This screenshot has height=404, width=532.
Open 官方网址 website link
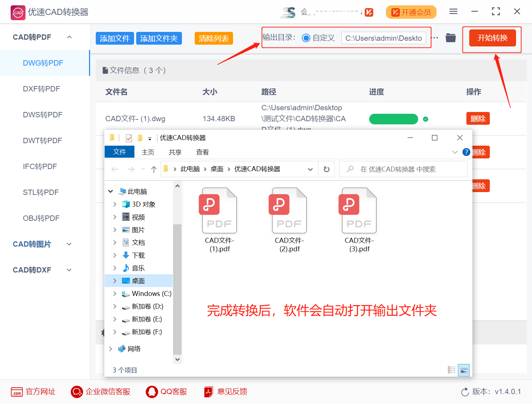[x=33, y=392]
